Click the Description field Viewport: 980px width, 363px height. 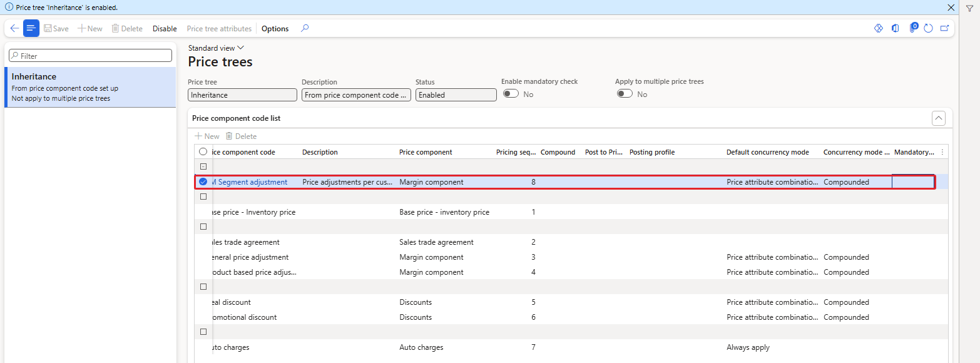[x=356, y=95]
